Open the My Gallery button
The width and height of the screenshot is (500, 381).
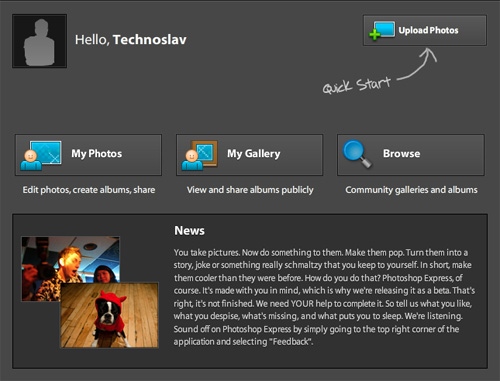tap(250, 155)
